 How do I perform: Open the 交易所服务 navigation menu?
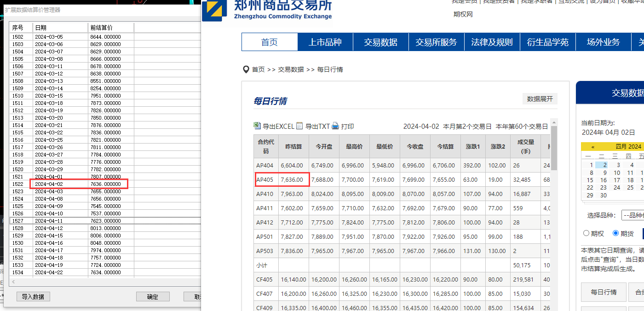point(437,42)
